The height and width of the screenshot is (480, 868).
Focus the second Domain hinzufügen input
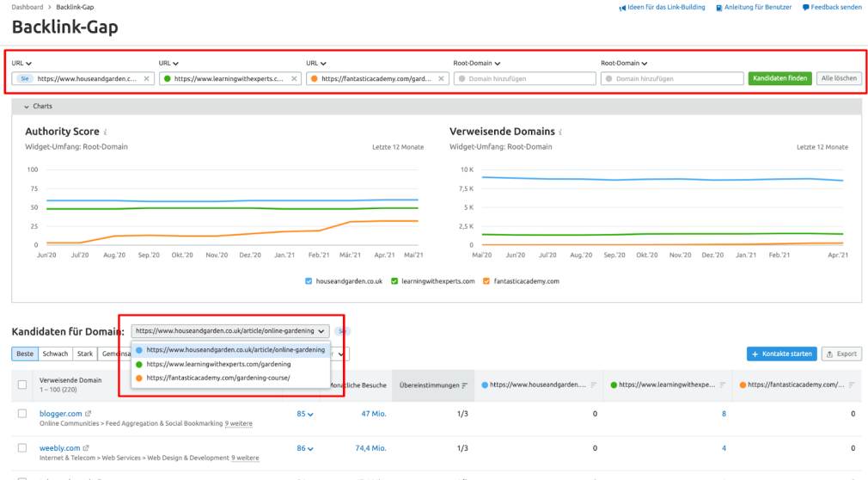(x=672, y=78)
